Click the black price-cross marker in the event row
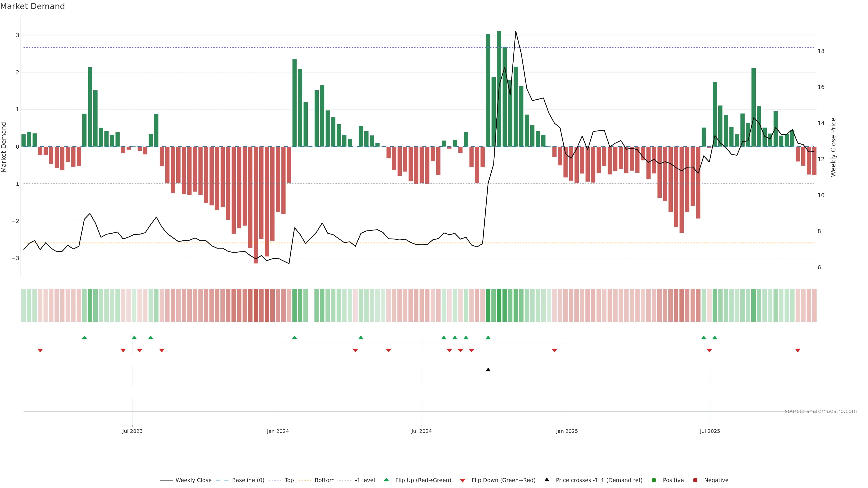 488,369
